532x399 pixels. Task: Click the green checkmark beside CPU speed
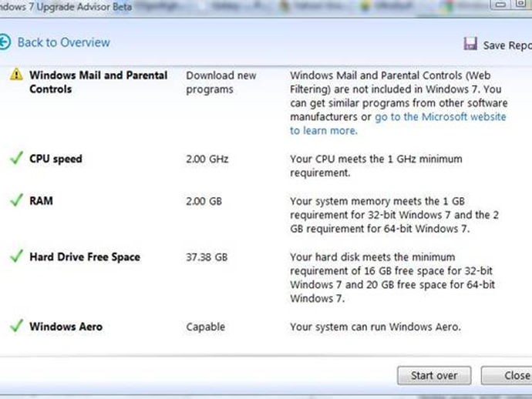point(16,158)
